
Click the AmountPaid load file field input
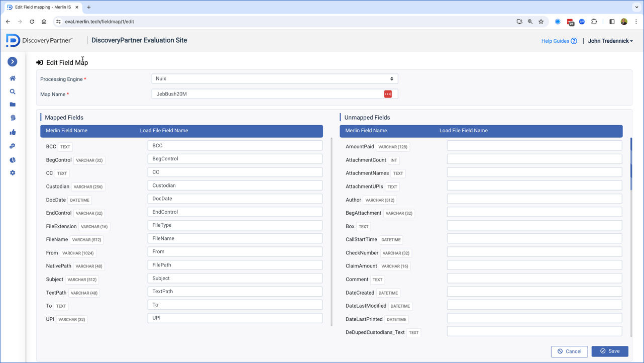[x=534, y=146]
